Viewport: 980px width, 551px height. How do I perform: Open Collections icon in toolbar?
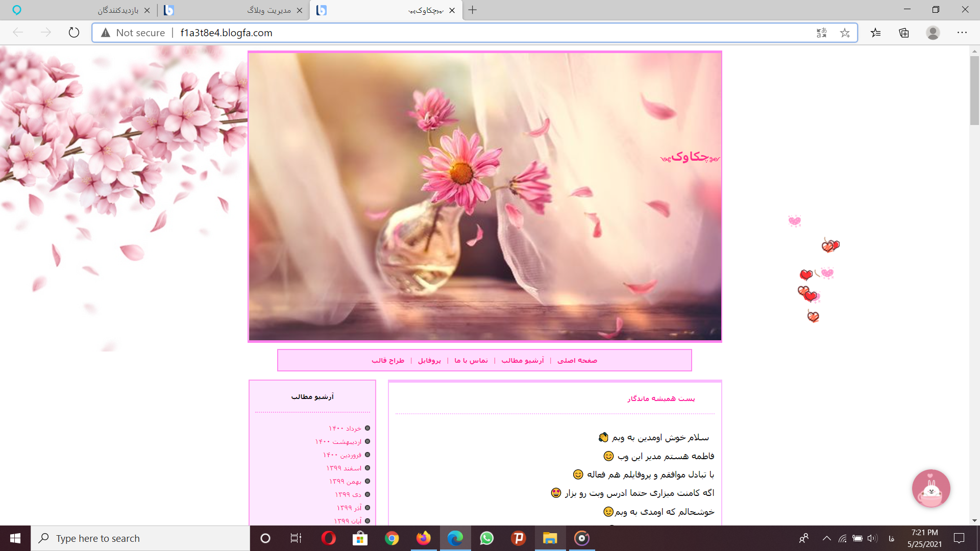[904, 33]
